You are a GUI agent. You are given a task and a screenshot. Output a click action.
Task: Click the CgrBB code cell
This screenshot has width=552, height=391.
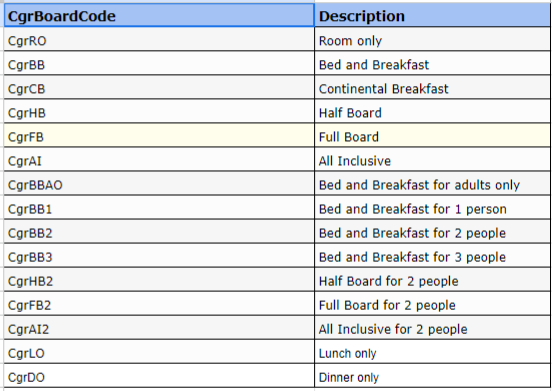(x=159, y=64)
